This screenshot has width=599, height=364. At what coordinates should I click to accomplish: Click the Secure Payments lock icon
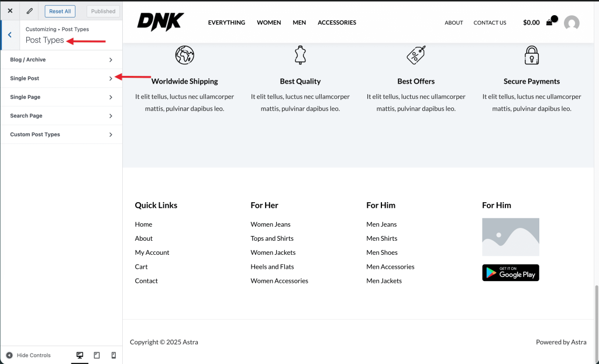point(531,55)
